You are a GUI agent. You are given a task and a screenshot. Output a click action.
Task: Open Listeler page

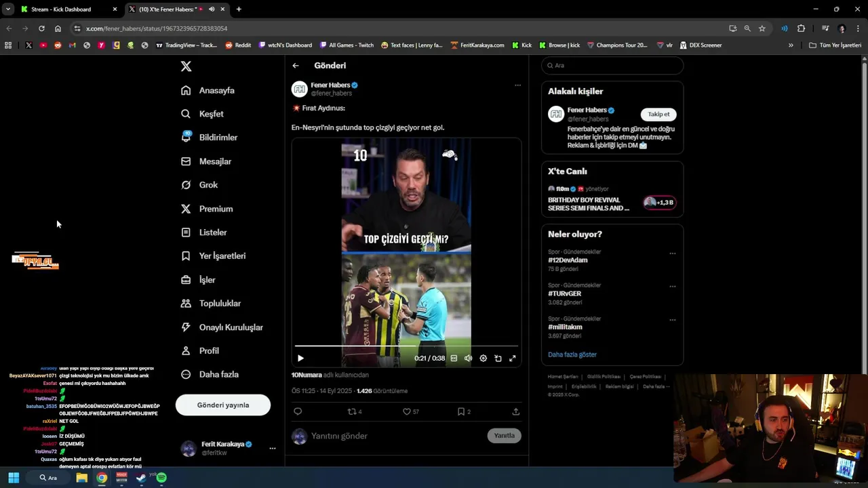pyautogui.click(x=203, y=232)
